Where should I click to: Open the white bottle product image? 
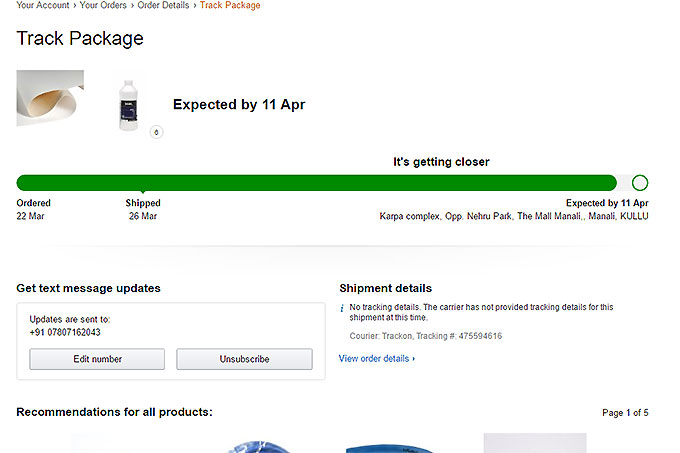pos(129,104)
